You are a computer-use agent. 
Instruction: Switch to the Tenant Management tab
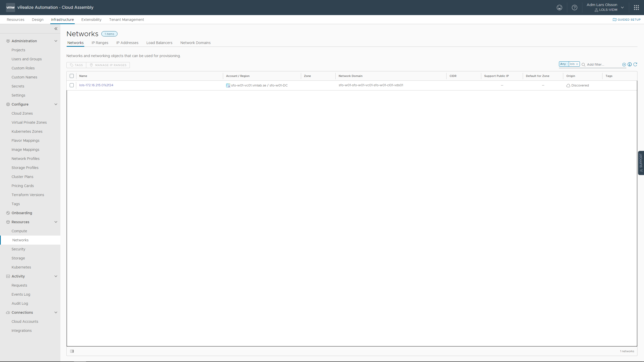click(127, 20)
